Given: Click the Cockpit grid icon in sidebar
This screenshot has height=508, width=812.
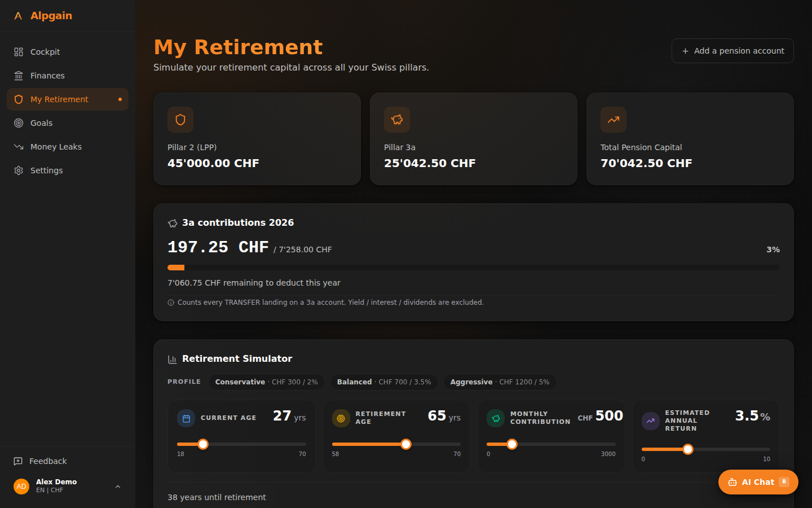Looking at the screenshot, I should click(19, 52).
